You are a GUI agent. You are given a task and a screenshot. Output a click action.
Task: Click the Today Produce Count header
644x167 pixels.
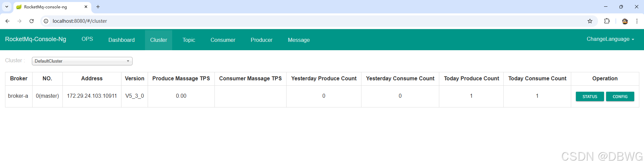[471, 79]
